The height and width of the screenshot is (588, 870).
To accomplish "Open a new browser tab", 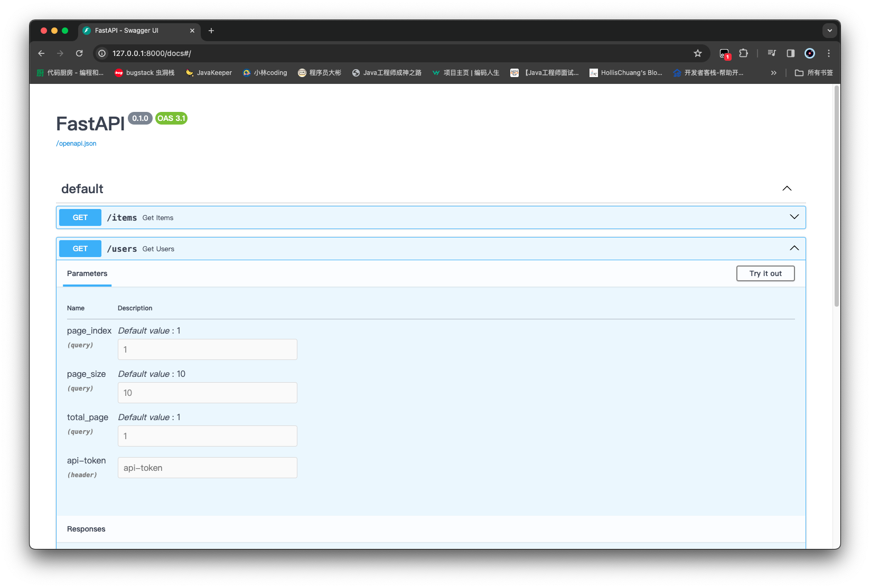I will coord(211,31).
